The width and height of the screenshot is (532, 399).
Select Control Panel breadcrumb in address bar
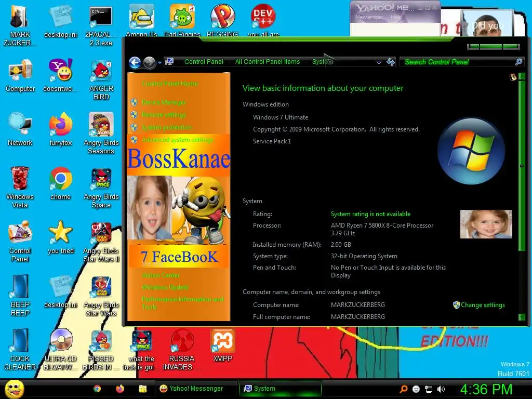(204, 62)
